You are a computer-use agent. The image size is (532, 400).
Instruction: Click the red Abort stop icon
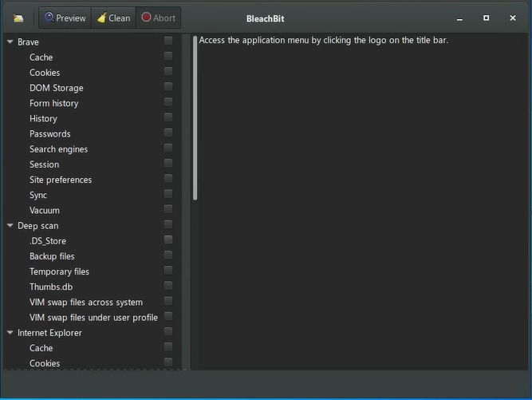[146, 18]
